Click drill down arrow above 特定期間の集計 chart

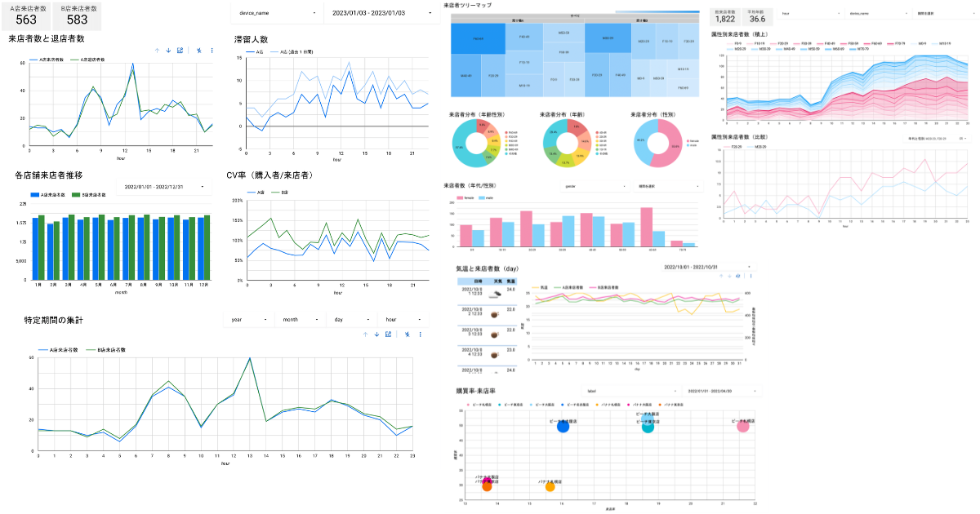376,334
